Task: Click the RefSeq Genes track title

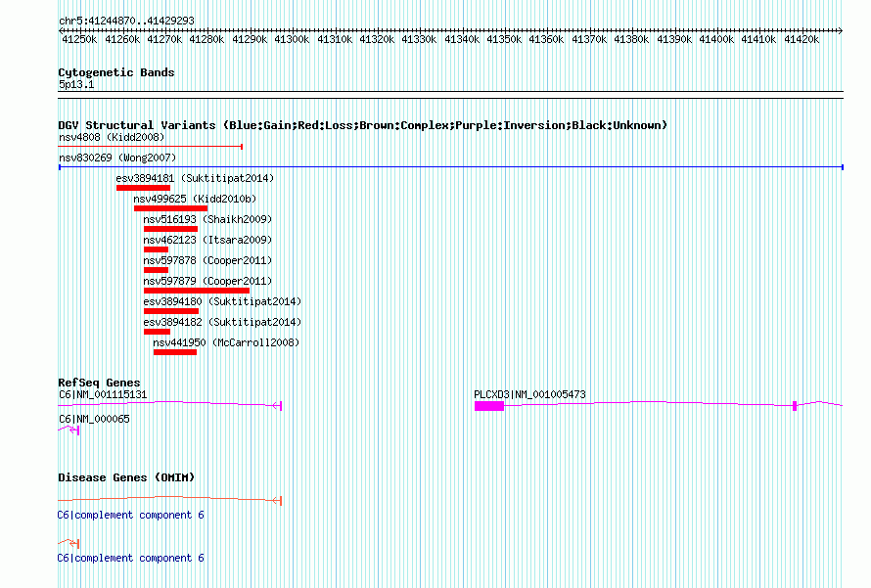Action: (99, 383)
